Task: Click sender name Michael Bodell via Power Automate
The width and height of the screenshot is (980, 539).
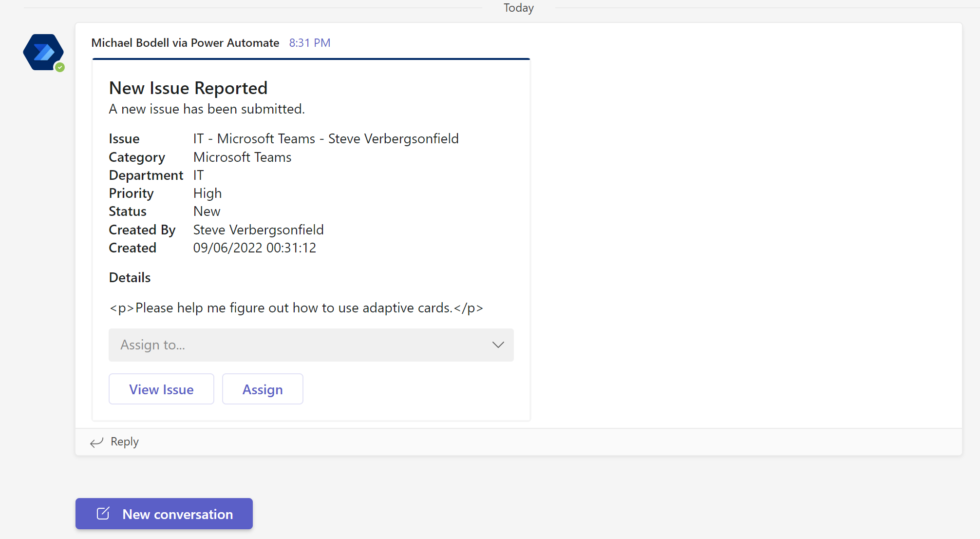Action: pos(185,43)
